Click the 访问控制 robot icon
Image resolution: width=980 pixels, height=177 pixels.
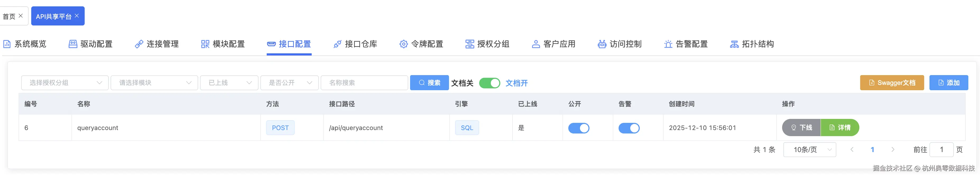602,44
